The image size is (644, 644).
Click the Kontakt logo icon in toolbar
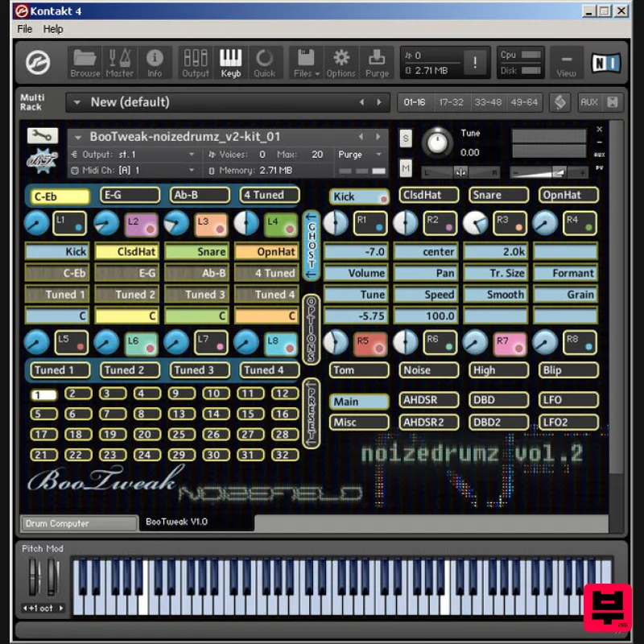click(x=38, y=63)
